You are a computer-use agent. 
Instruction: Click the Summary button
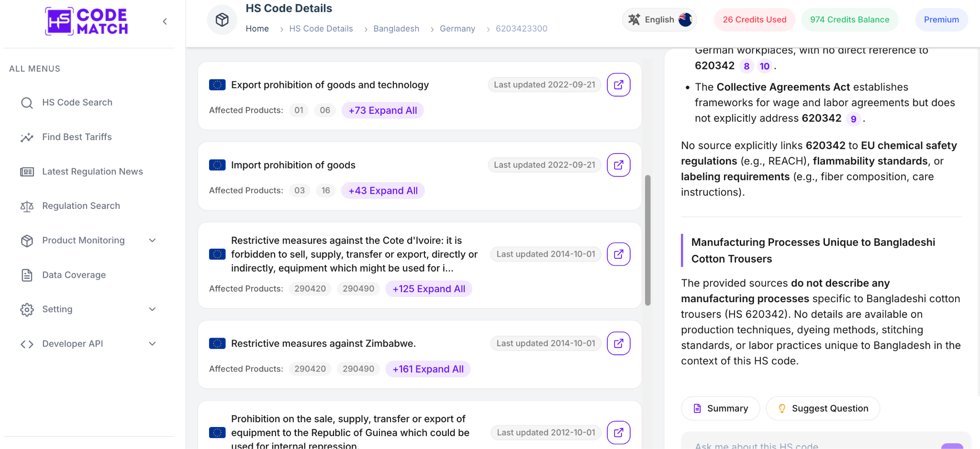(x=720, y=408)
